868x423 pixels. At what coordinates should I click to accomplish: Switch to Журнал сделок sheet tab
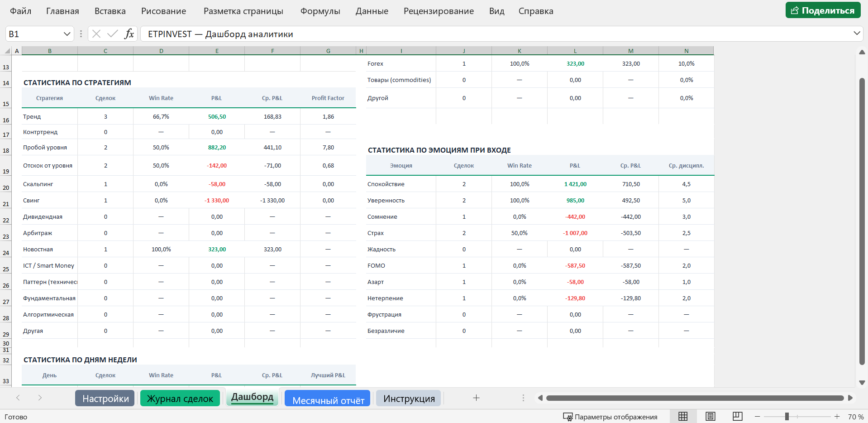[180, 399]
